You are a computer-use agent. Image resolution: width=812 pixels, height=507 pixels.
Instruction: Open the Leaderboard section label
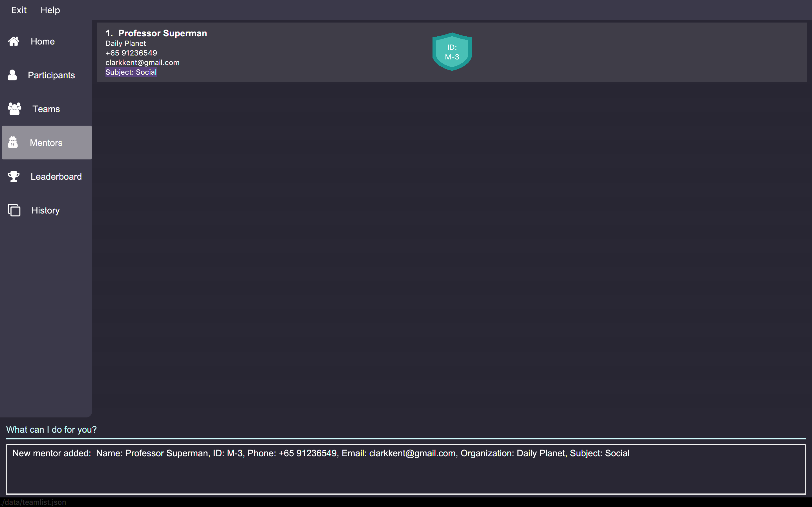(x=56, y=176)
